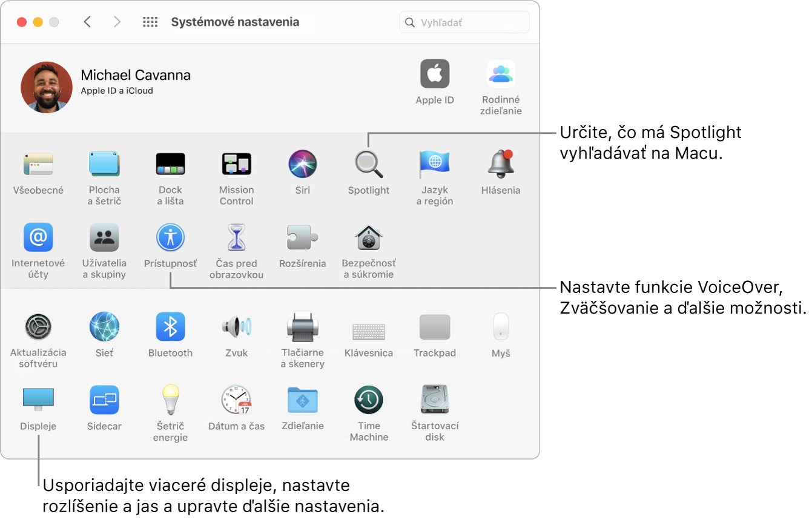Open Myš mouse settings
The image size is (812, 520).
tap(501, 327)
